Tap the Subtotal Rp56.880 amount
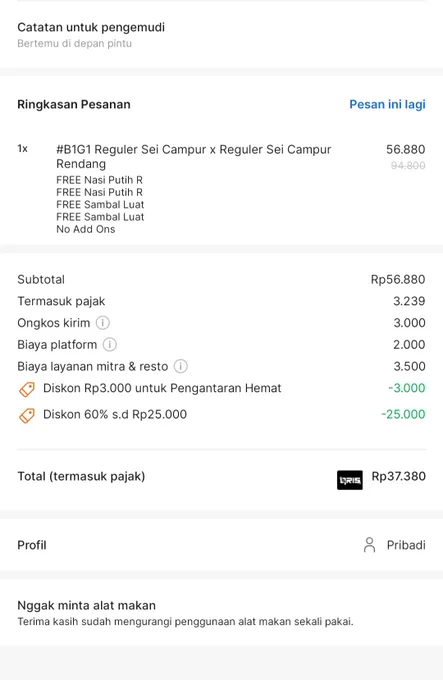 [398, 279]
